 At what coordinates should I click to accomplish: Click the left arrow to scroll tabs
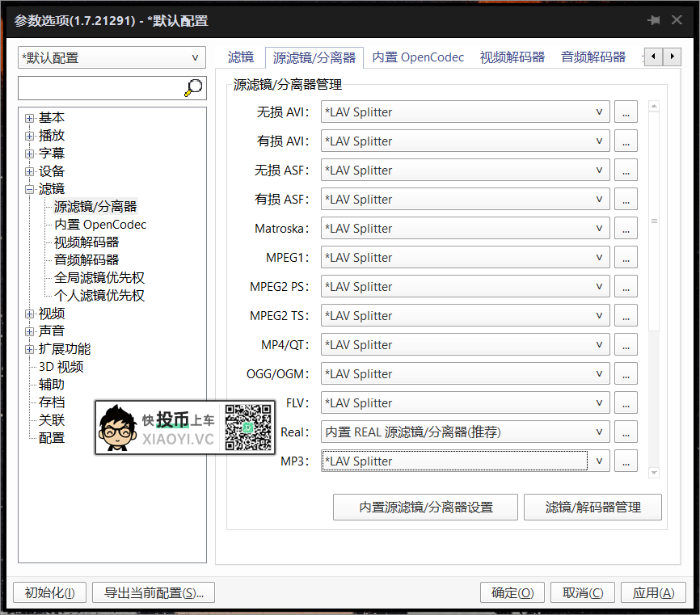tap(653, 57)
